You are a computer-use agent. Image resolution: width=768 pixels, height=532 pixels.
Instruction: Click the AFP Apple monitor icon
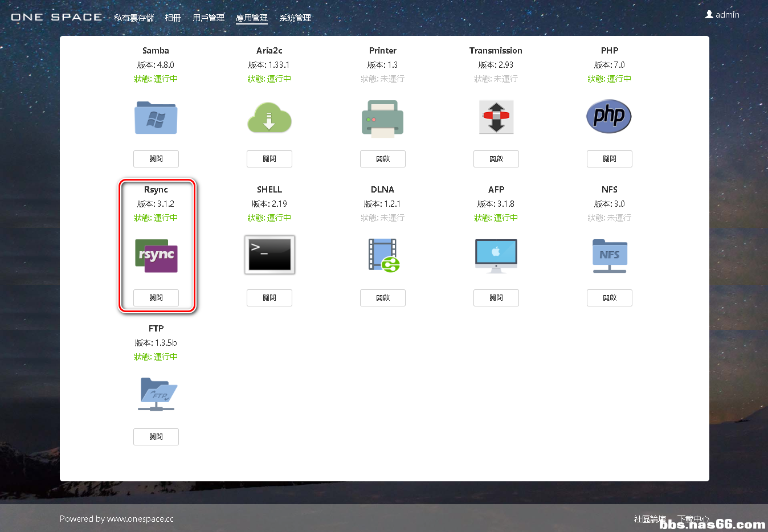[496, 256]
